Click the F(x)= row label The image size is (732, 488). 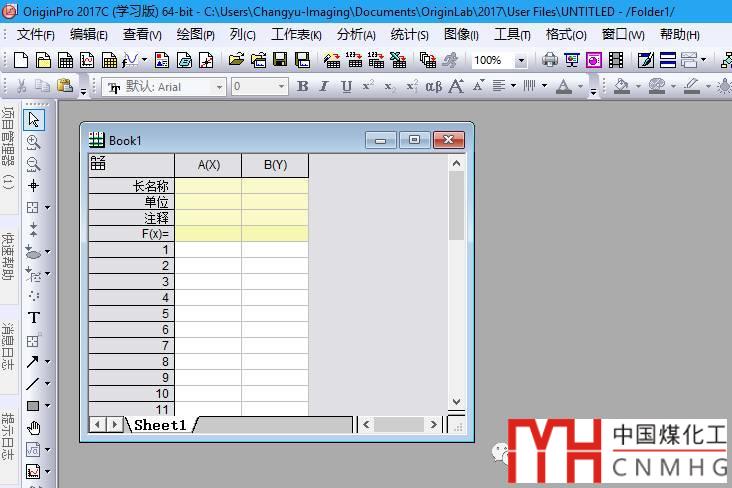click(131, 234)
